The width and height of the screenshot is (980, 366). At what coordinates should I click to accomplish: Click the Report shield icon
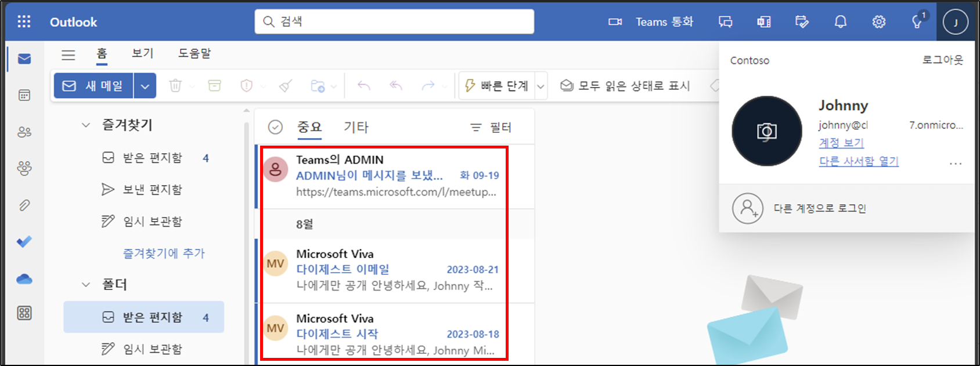click(247, 86)
